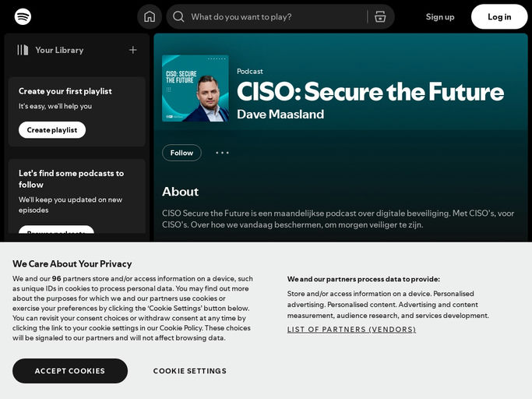Click 'Let's find some podcasts to follow' heading

(x=71, y=179)
